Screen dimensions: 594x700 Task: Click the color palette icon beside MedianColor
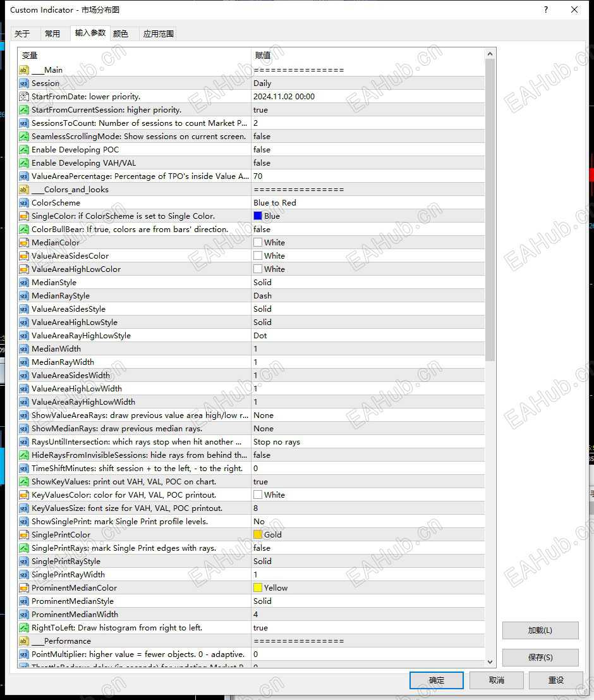pos(24,242)
